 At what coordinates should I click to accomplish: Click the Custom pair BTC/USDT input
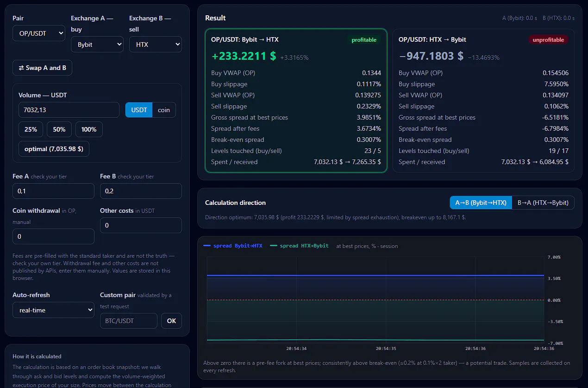point(129,321)
